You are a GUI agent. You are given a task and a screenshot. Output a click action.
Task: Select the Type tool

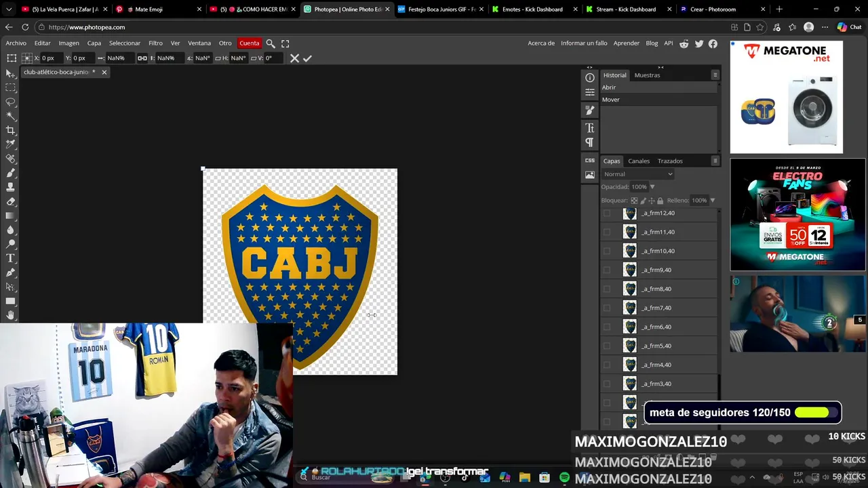pyautogui.click(x=11, y=258)
